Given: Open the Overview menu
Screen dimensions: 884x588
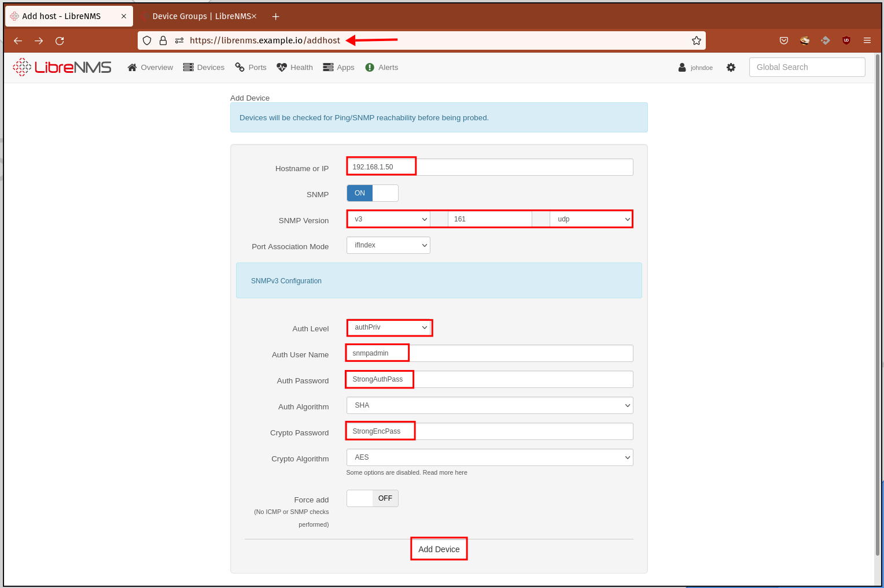Looking at the screenshot, I should pos(150,68).
